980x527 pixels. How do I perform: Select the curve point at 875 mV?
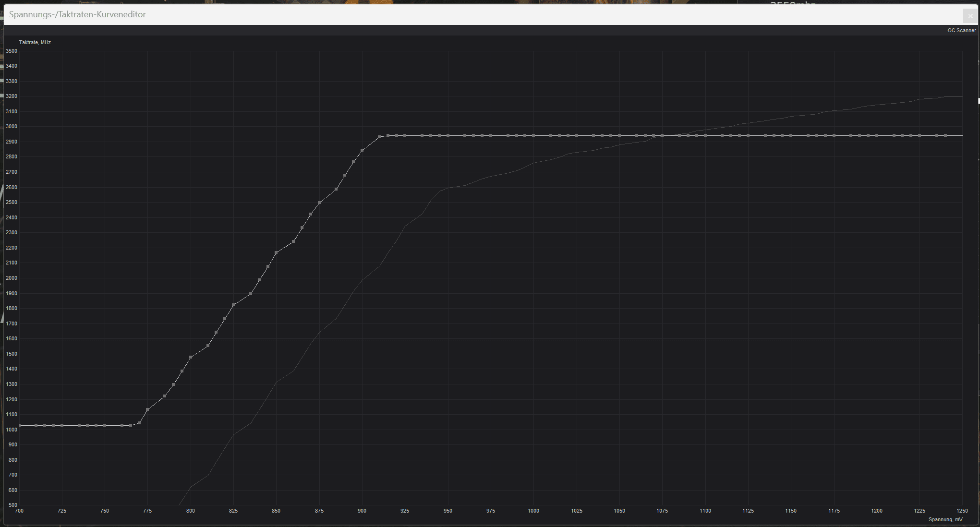319,203
